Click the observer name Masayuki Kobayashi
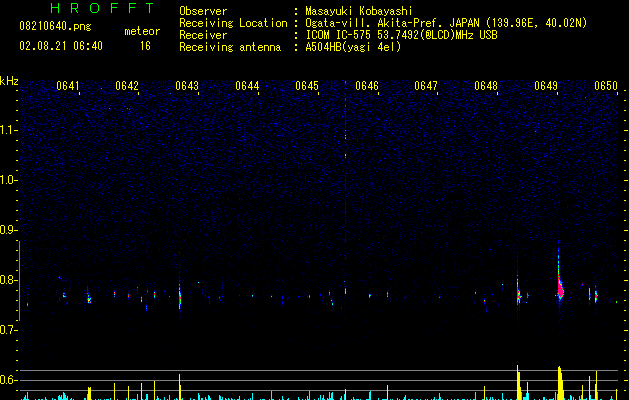The width and height of the screenshot is (629, 400). click(x=359, y=11)
